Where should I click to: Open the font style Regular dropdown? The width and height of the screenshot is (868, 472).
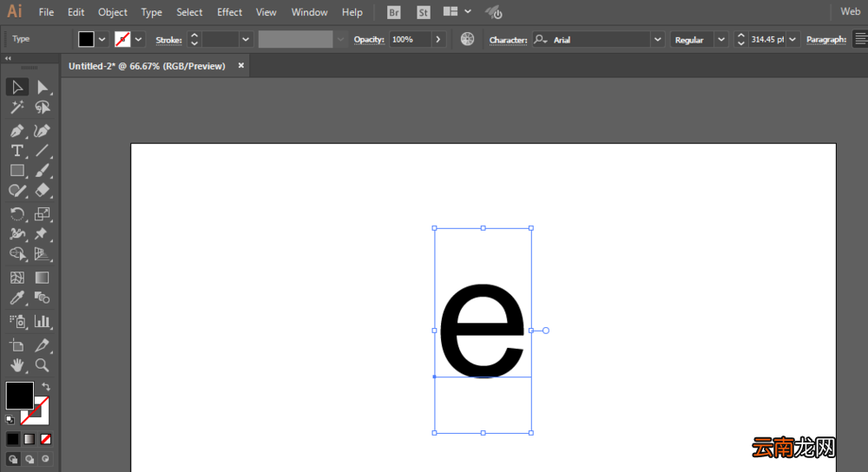[x=720, y=39]
